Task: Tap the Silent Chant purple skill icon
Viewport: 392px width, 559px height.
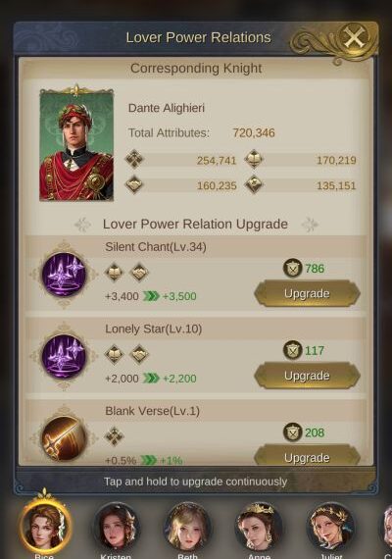Action: 64,275
